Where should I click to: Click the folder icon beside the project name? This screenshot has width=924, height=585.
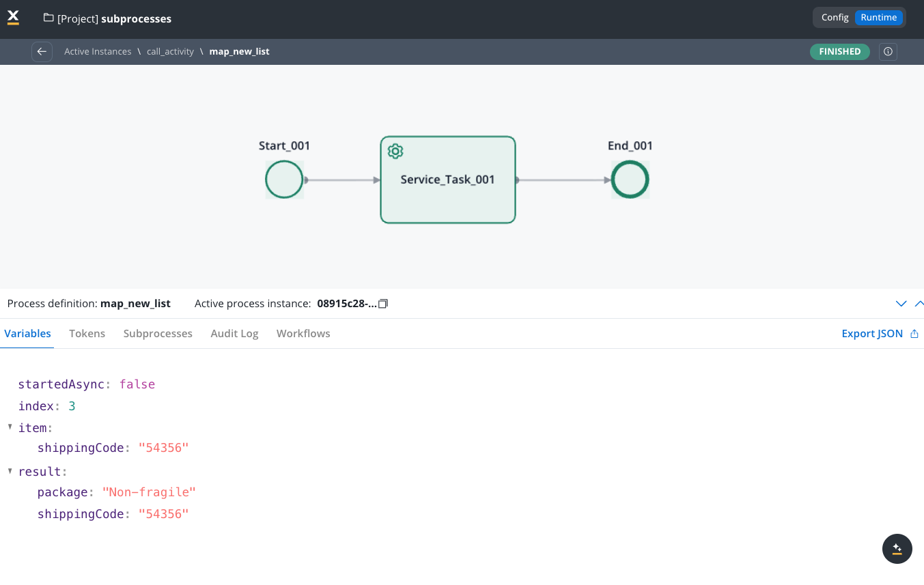pos(48,18)
